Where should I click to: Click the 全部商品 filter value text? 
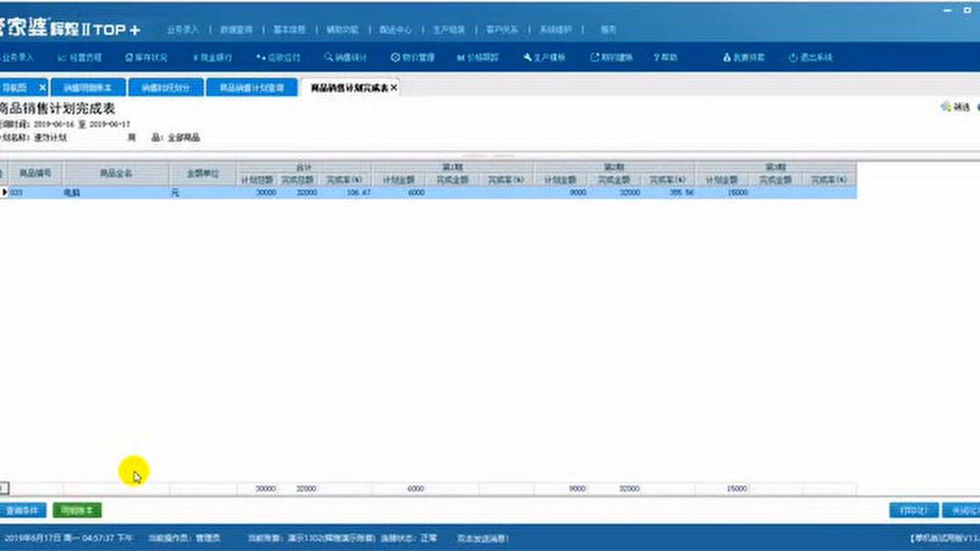pos(184,138)
